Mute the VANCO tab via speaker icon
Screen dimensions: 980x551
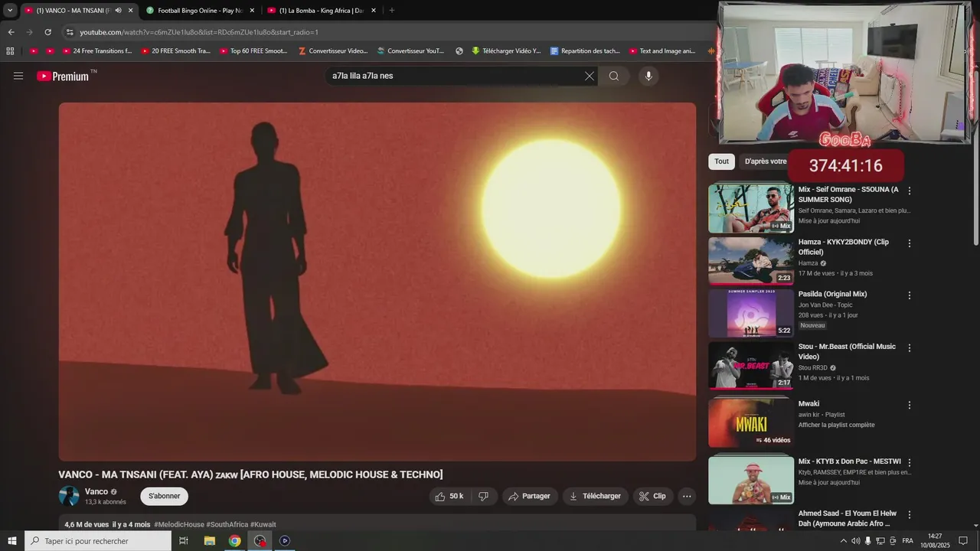click(118, 11)
